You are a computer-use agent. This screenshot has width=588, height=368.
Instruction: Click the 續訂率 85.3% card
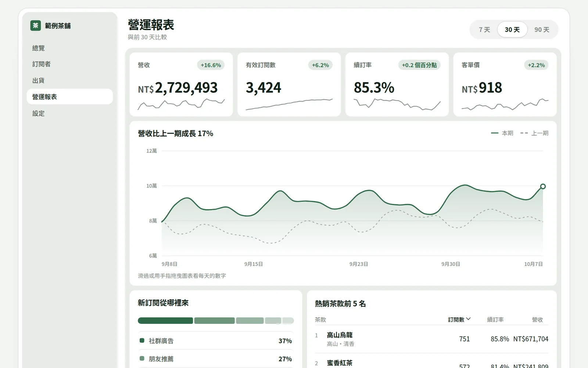[x=397, y=84]
